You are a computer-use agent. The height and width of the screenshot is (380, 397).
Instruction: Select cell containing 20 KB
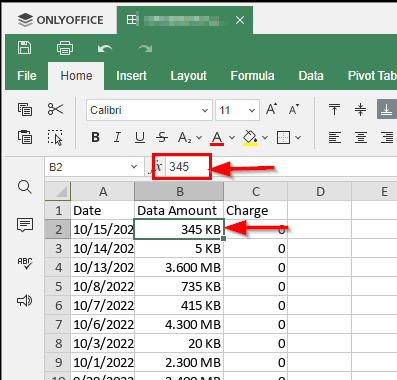coord(179,343)
